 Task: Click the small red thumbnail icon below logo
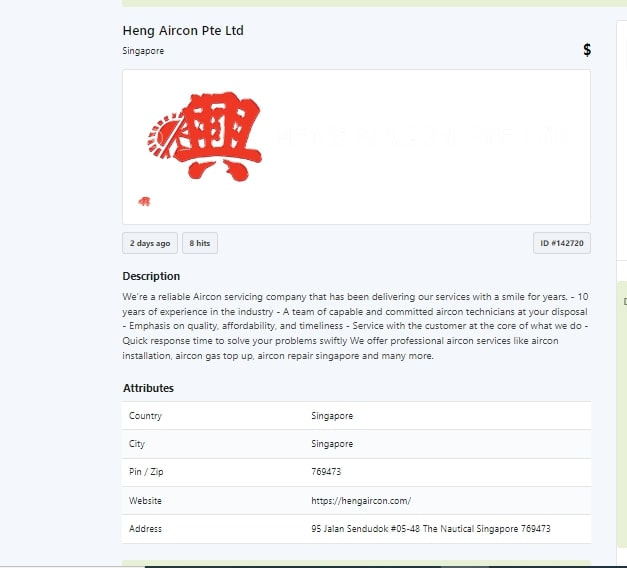point(145,201)
